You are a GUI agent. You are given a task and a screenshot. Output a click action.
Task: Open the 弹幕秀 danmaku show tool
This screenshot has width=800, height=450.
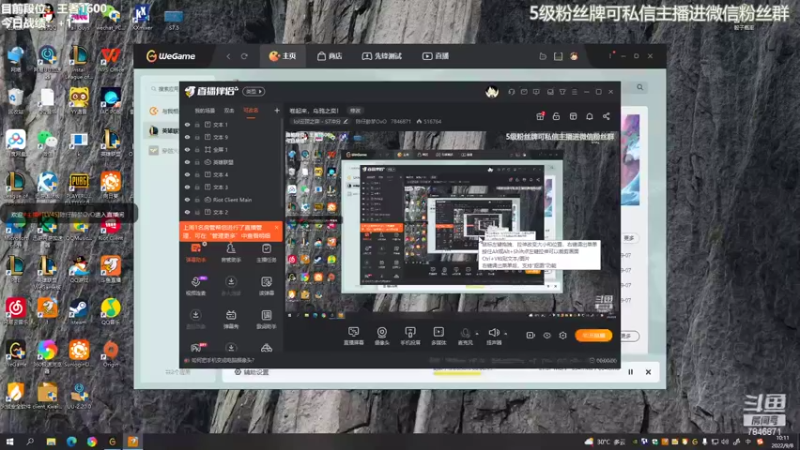[231, 319]
